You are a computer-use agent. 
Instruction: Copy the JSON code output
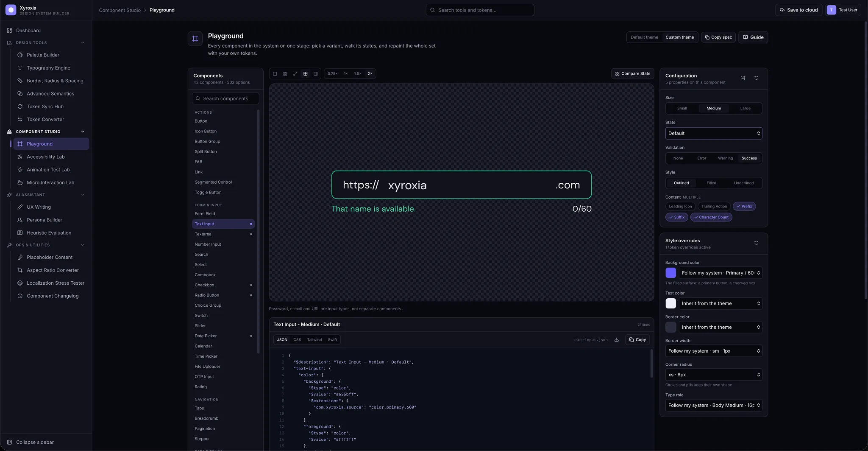(637, 340)
